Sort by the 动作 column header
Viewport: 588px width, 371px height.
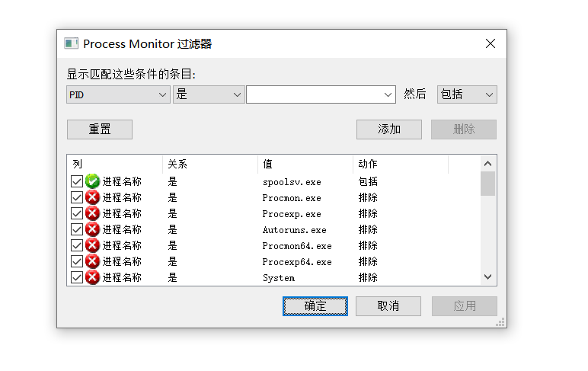pyautogui.click(x=401, y=164)
